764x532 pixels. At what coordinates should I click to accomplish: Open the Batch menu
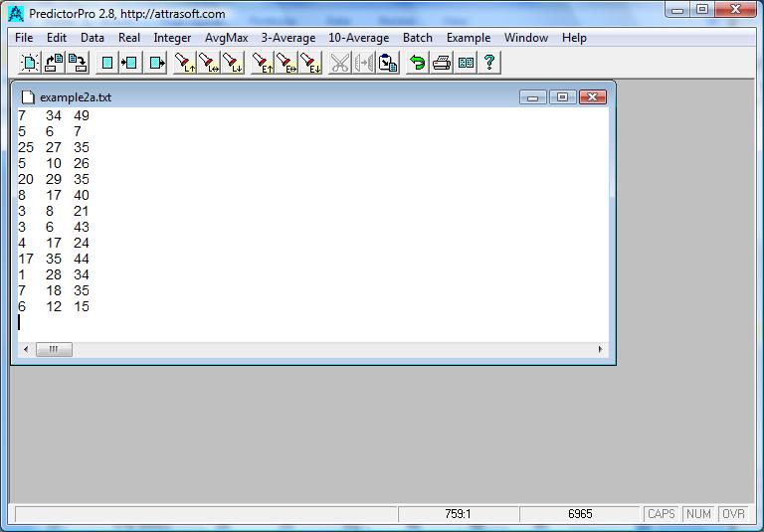click(418, 38)
